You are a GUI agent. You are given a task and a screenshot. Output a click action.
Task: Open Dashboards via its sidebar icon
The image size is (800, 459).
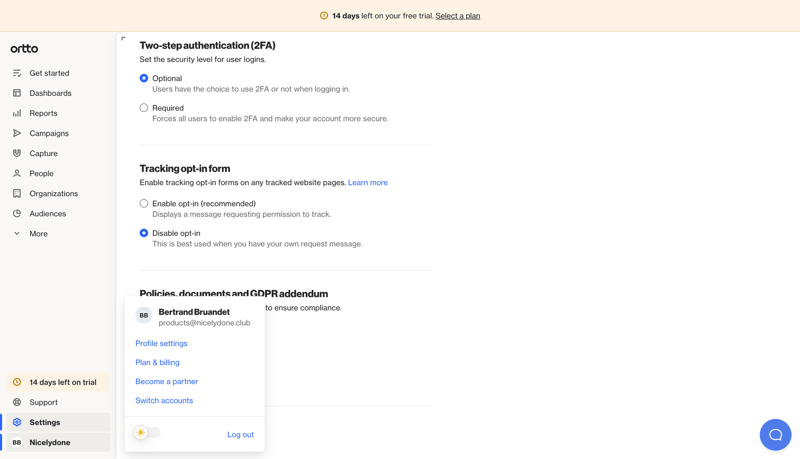(x=17, y=93)
